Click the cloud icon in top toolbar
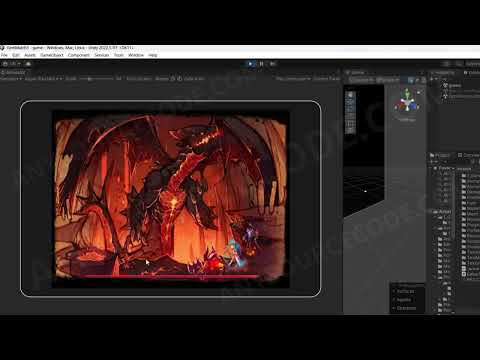480x360 pixels. [x=28, y=64]
